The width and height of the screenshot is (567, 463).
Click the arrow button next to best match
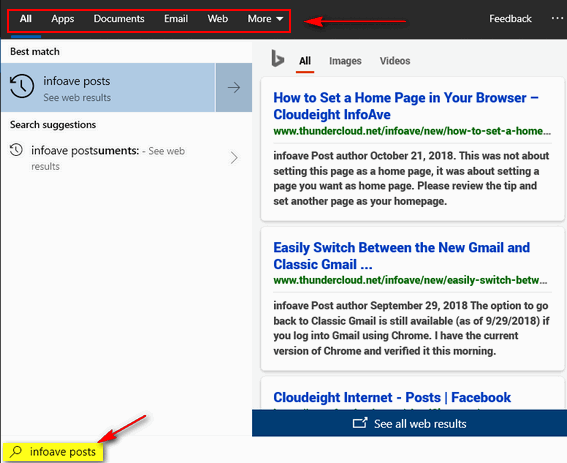pyautogui.click(x=234, y=87)
